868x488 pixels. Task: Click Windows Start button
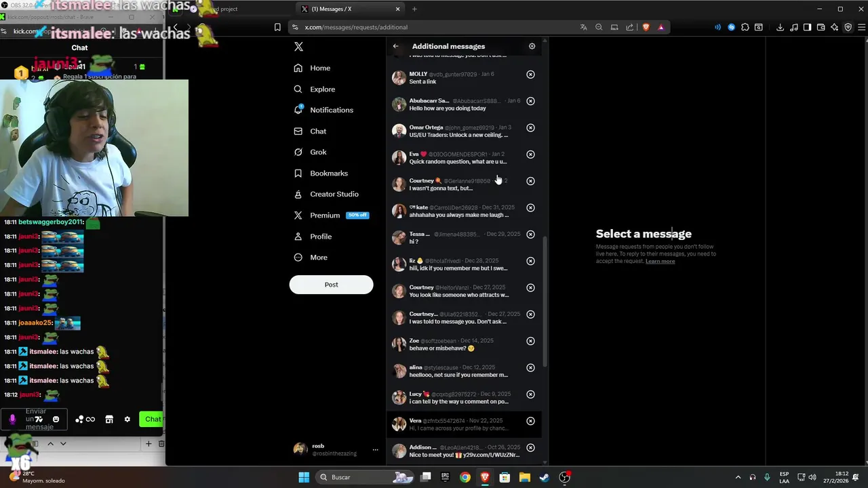point(304,477)
